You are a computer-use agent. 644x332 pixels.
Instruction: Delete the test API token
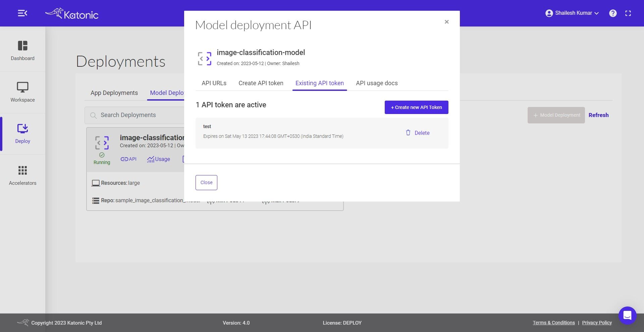(418, 133)
